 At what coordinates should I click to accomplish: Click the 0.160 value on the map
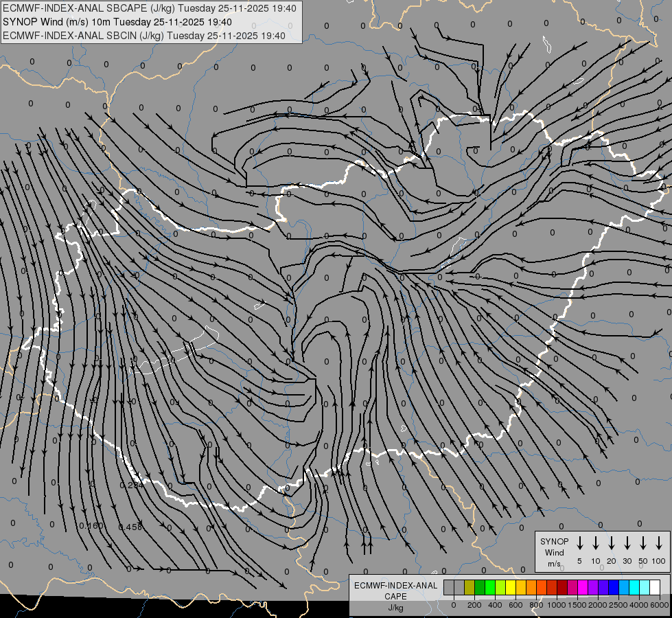point(91,525)
